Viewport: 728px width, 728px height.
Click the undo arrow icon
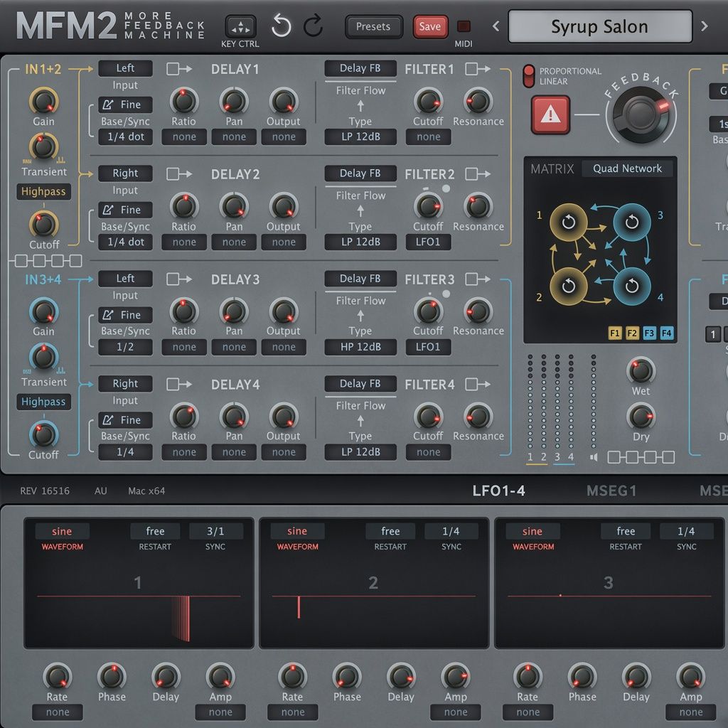[282, 26]
